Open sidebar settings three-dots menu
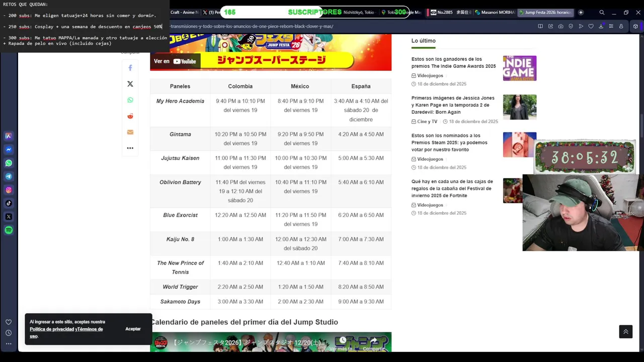The height and width of the screenshot is (362, 644). pyautogui.click(x=9, y=344)
